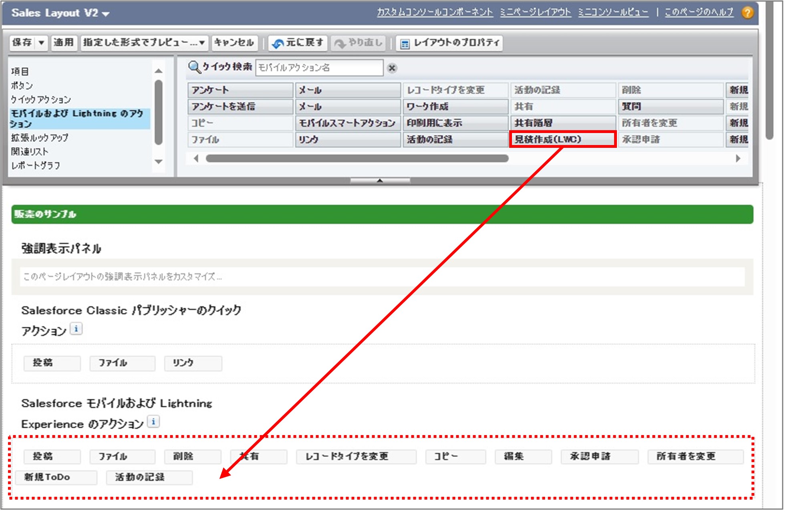The height and width of the screenshot is (512, 812).
Task: Click コピー in the Lightning actions section
Action: point(455,457)
